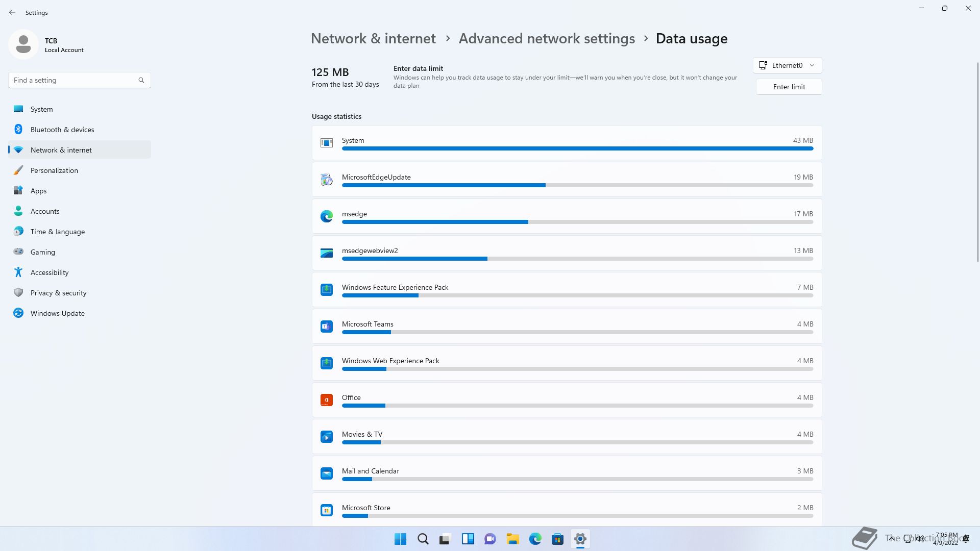The height and width of the screenshot is (551, 980).
Task: Click the Local Account profile name
Action: [64, 50]
